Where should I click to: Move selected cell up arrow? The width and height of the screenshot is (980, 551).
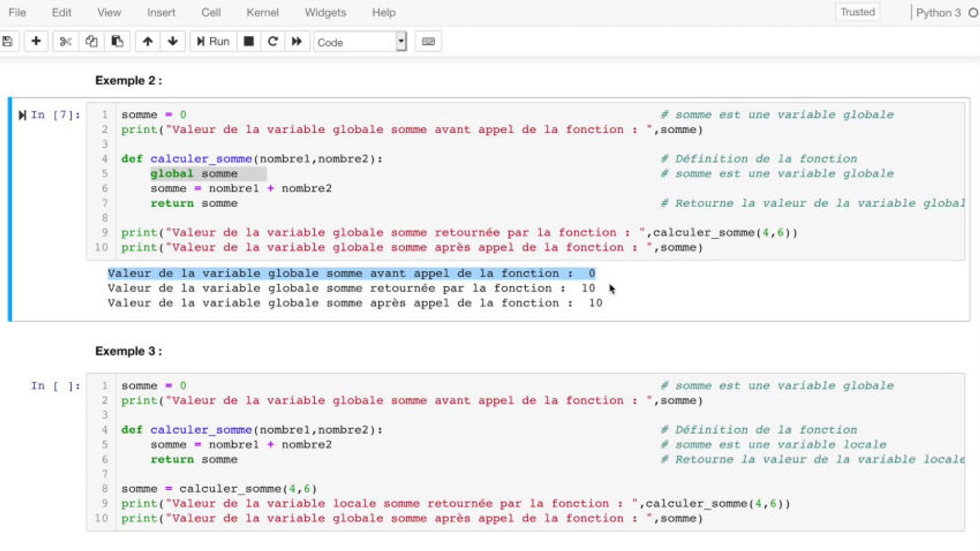point(148,41)
